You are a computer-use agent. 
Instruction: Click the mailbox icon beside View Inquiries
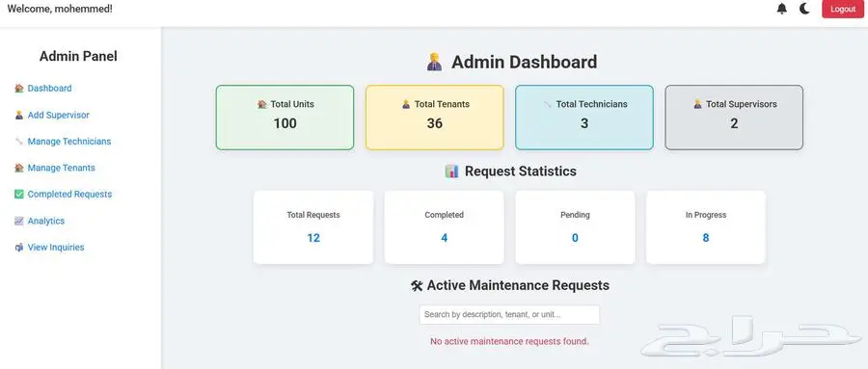click(19, 248)
